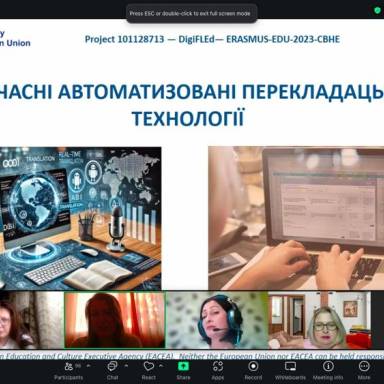Click the slide title word 'ТЕХНОЛОГІЇ'
Viewport: 384px width, 384px height.
(x=188, y=118)
